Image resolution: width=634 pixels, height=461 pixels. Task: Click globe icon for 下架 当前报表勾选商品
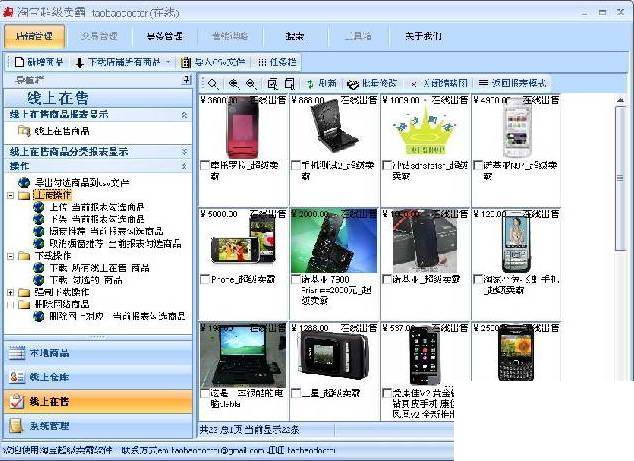click(38, 219)
